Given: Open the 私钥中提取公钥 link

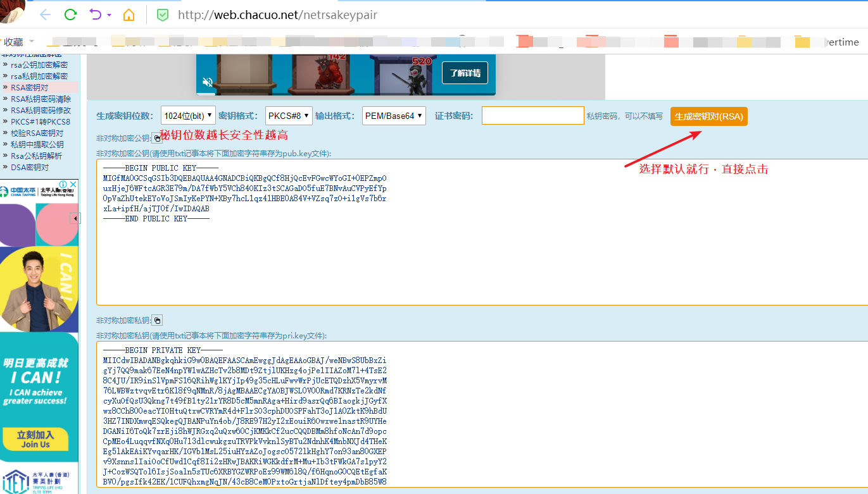Looking at the screenshot, I should pos(37,144).
